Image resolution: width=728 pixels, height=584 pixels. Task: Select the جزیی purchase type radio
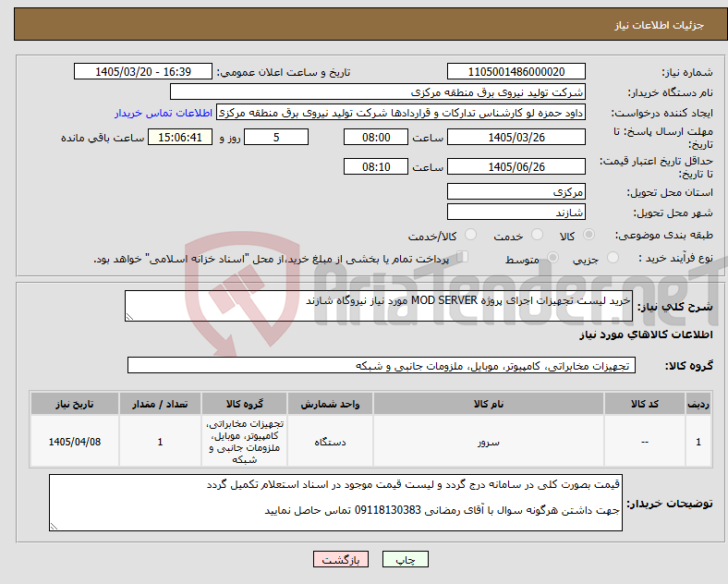point(613,258)
